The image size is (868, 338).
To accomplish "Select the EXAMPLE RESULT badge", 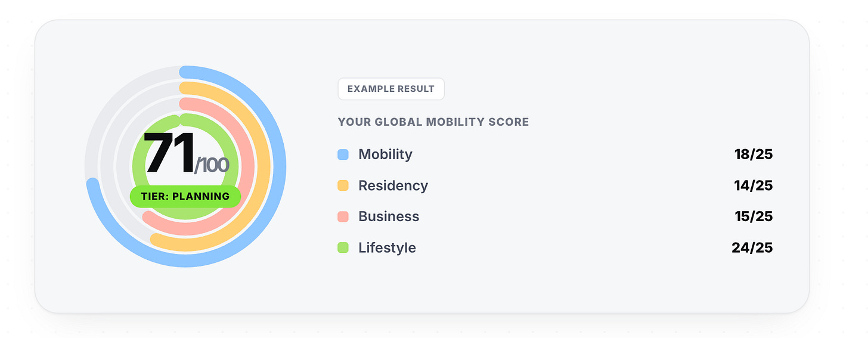I will pos(391,89).
